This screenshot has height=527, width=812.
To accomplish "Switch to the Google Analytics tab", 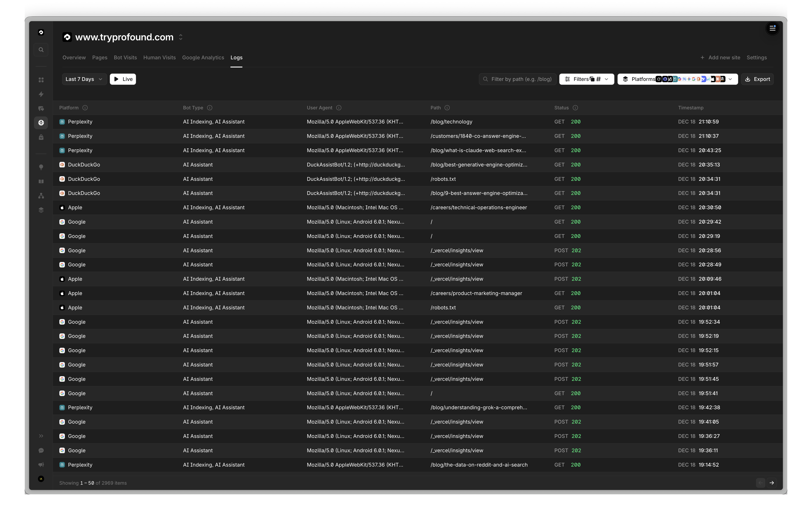I will click(203, 57).
